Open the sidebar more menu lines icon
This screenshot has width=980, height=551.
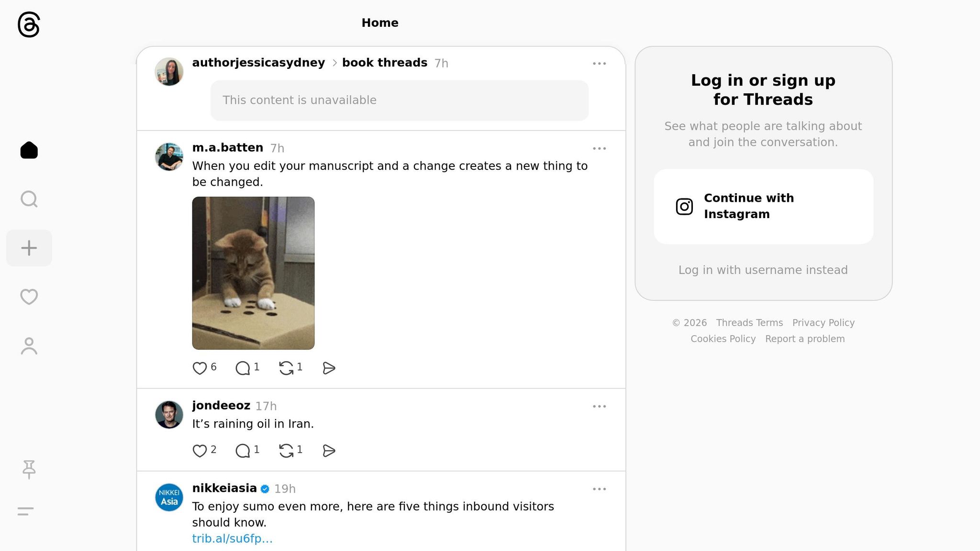[26, 511]
